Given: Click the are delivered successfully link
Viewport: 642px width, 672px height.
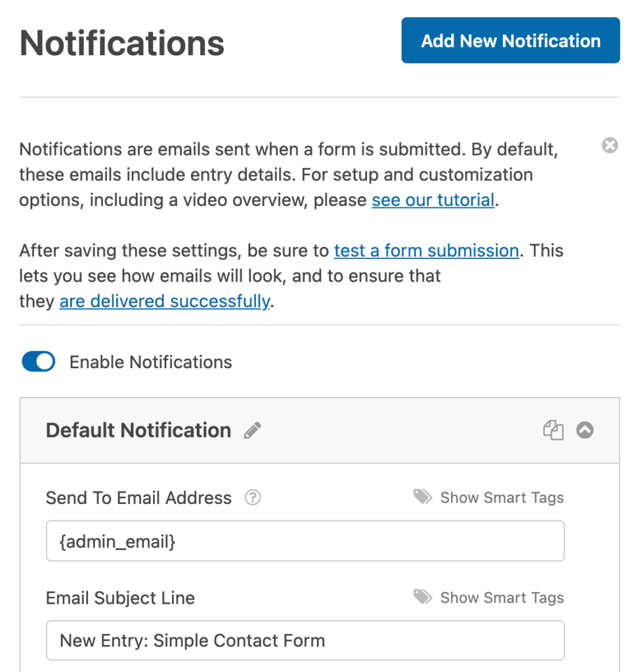Looking at the screenshot, I should pyautogui.click(x=165, y=301).
